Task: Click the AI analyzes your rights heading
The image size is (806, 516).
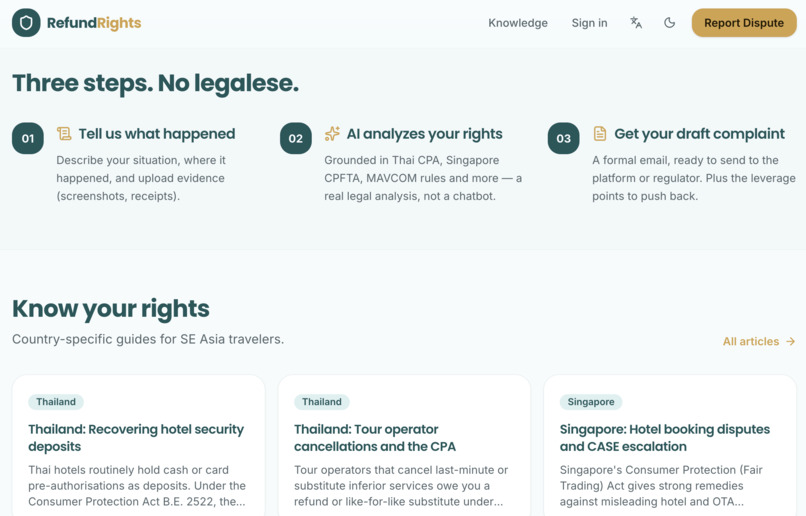Action: pos(425,134)
